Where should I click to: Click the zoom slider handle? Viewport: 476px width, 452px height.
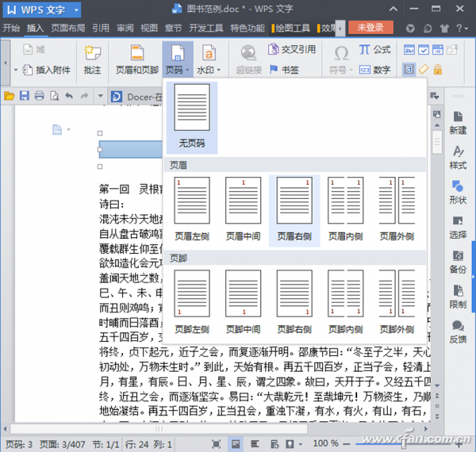[404, 444]
